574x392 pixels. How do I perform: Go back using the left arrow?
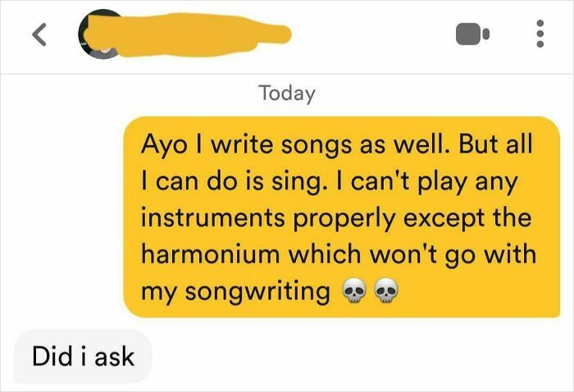click(x=39, y=34)
